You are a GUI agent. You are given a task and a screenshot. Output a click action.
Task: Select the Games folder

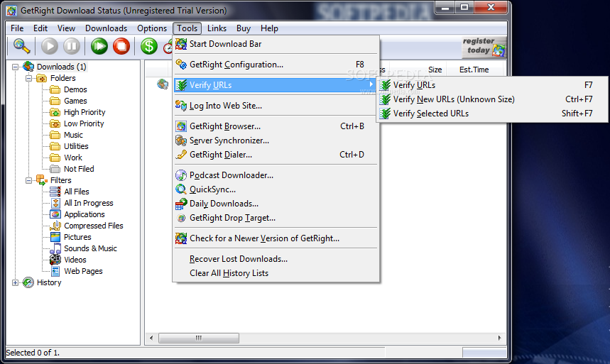[75, 101]
